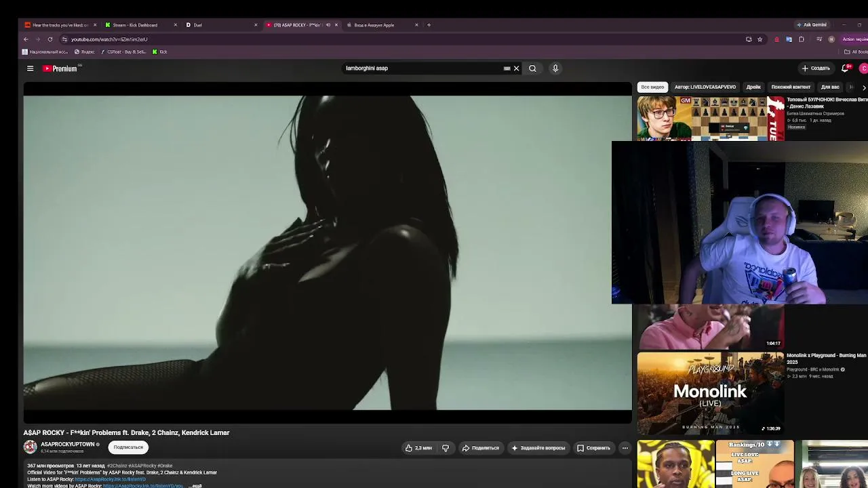868x488 pixels.
Task: Open the Яндекс bookmark
Action: click(x=85, y=52)
